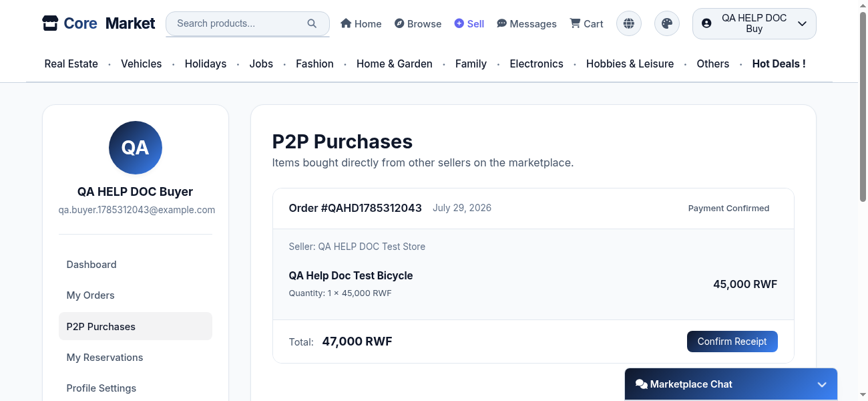Open the language globe button
Viewport: 868px width, 401px height.
point(629,23)
